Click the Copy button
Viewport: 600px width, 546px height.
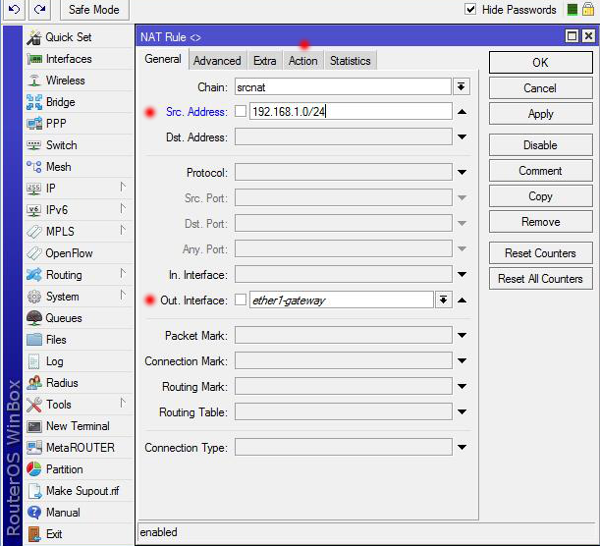pos(540,196)
